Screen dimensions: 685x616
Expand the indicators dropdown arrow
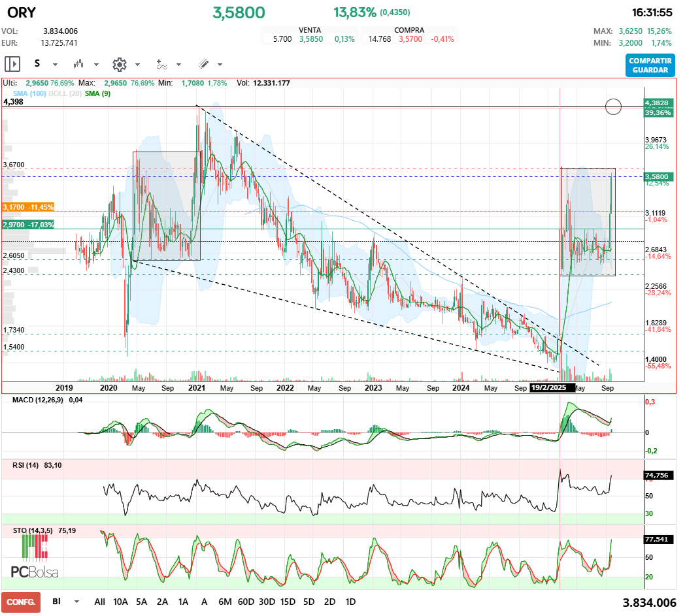point(178,65)
